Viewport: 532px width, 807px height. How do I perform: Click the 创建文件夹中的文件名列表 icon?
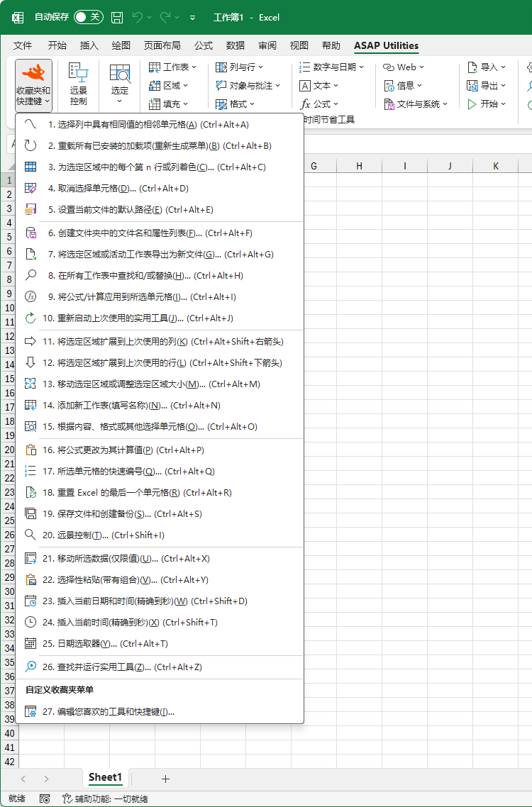pos(31,233)
